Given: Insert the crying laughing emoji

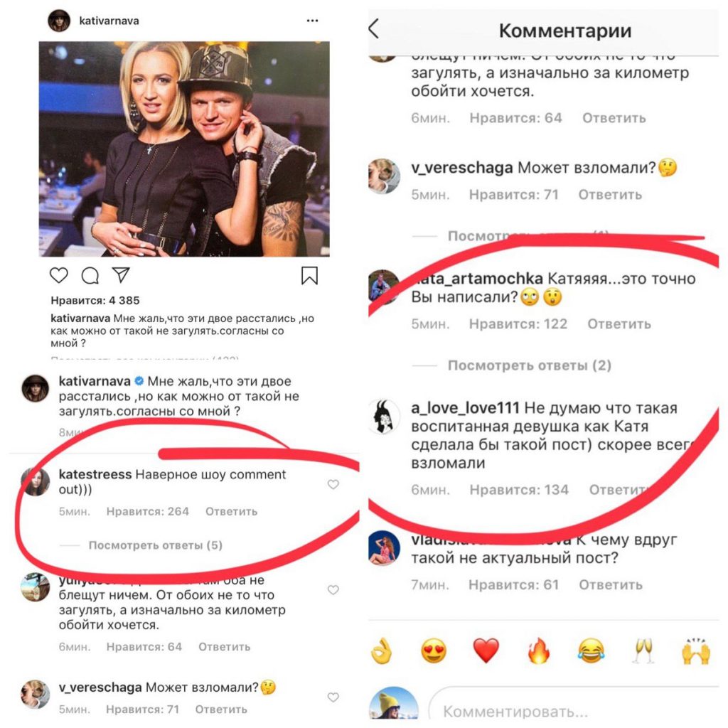Looking at the screenshot, I should click(591, 651).
